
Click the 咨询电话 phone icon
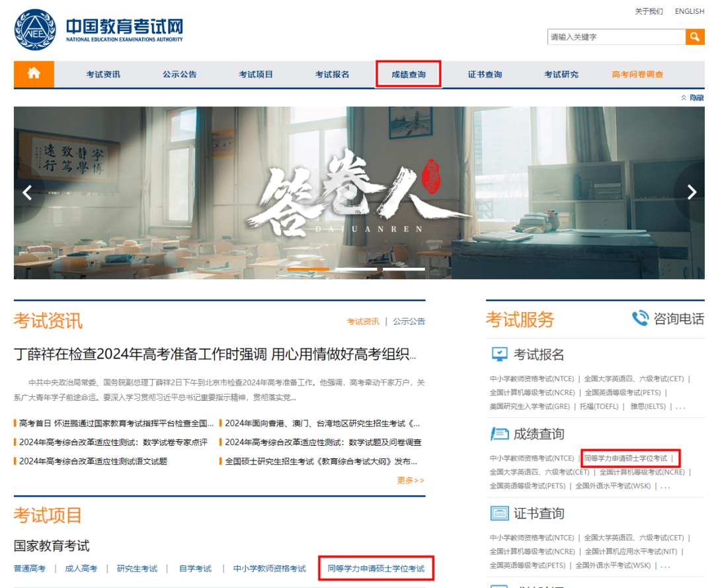(640, 319)
